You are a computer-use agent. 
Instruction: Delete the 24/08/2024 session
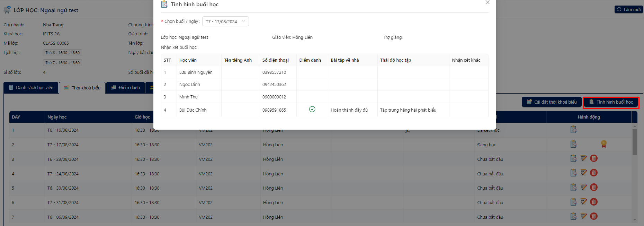594,173
